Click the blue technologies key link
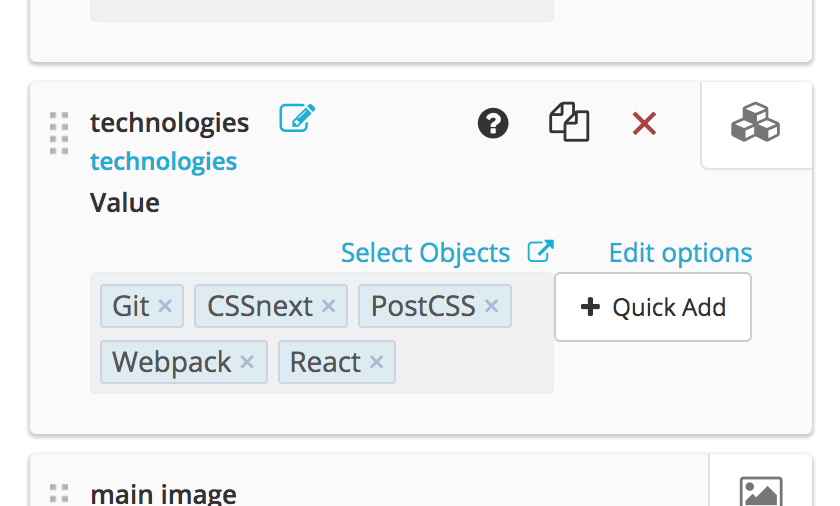 163,161
